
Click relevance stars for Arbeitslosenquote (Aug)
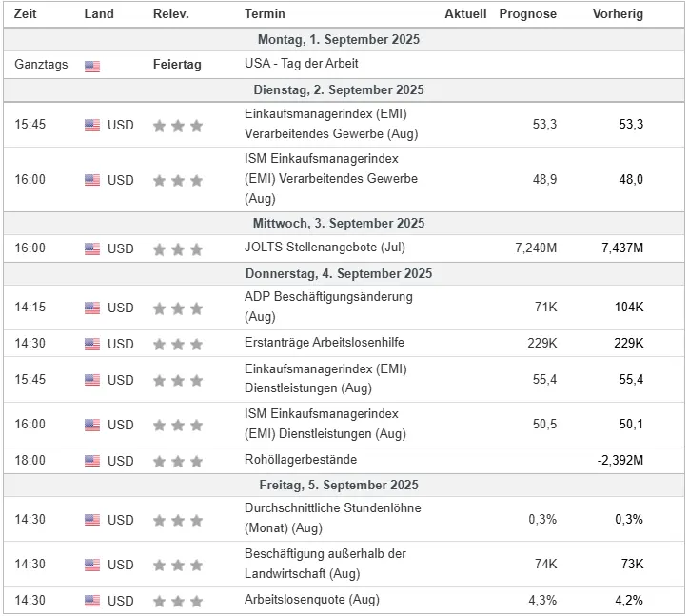coord(178,601)
